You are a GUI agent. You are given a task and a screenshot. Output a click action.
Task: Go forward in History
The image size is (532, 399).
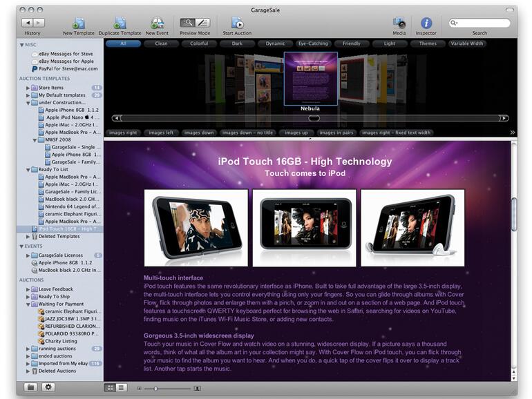[39, 23]
